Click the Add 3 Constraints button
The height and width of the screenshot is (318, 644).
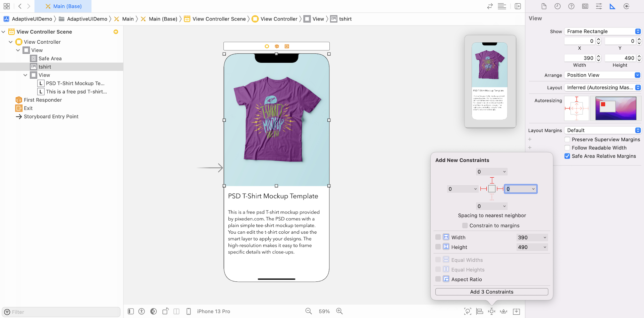pos(491,292)
